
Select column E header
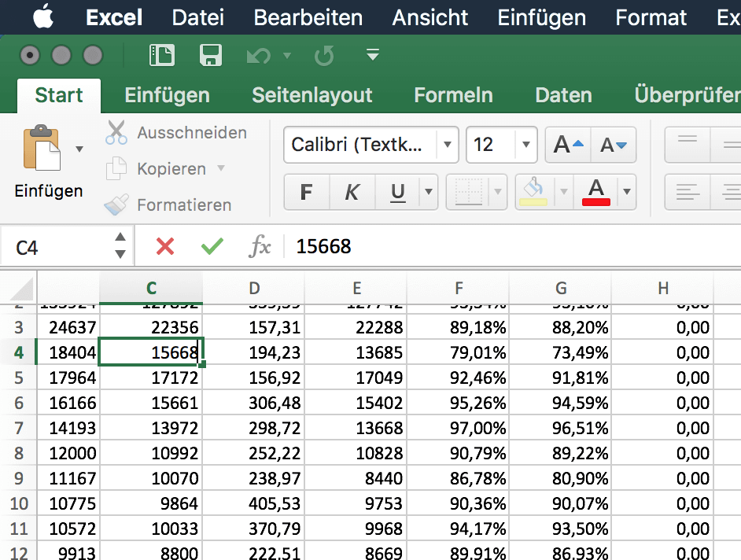[356, 288]
